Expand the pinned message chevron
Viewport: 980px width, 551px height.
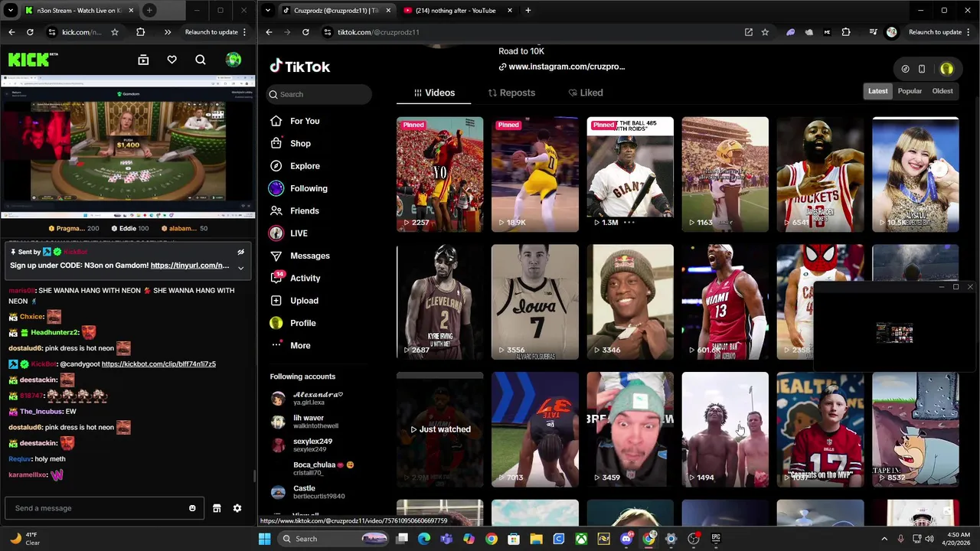coord(240,268)
